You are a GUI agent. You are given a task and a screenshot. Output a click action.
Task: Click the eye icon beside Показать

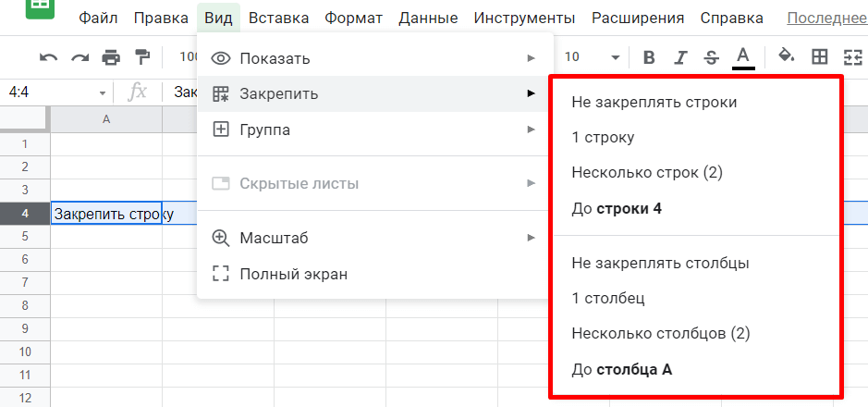point(221,58)
